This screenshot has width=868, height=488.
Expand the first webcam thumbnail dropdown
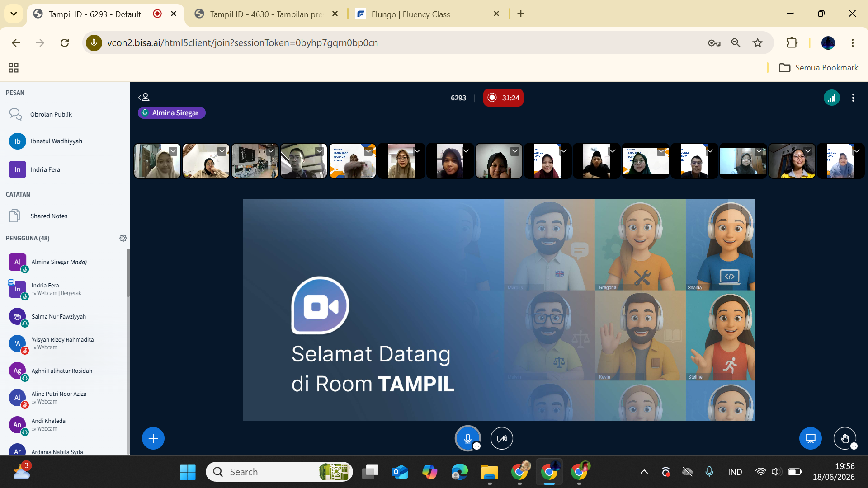point(173,151)
